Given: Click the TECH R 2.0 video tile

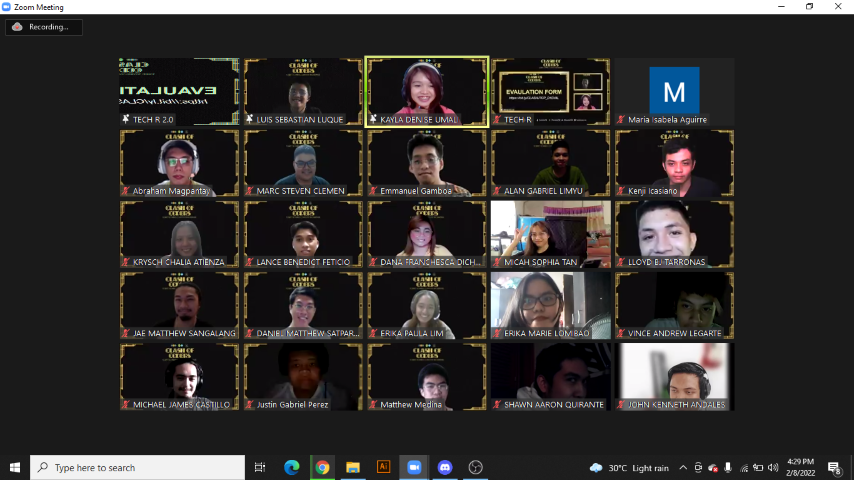Looking at the screenshot, I should point(179,91).
